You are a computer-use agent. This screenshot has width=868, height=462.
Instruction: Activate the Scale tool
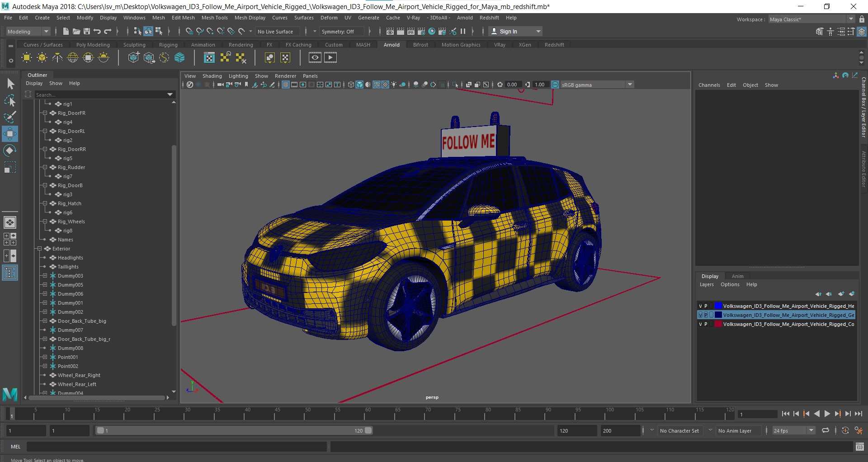[10, 167]
